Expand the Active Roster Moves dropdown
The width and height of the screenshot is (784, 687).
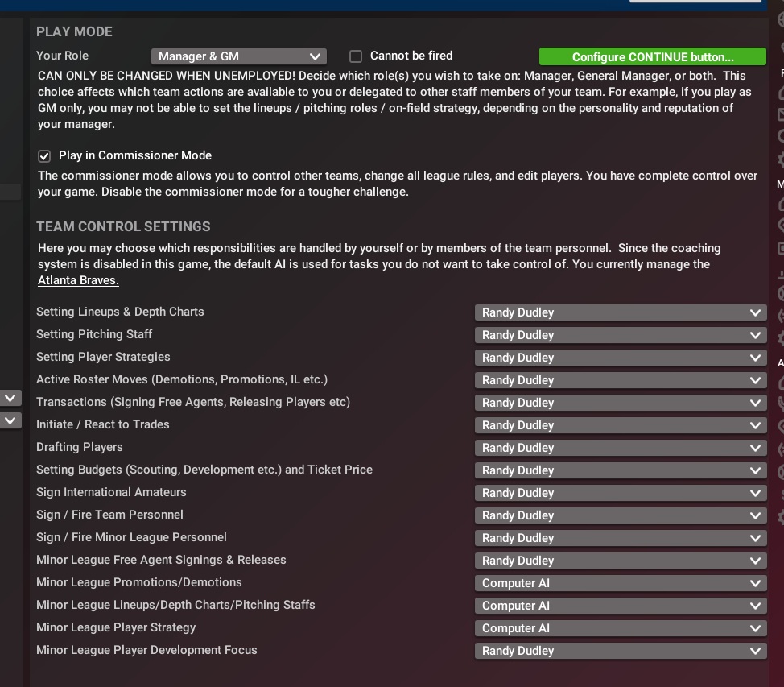(620, 380)
